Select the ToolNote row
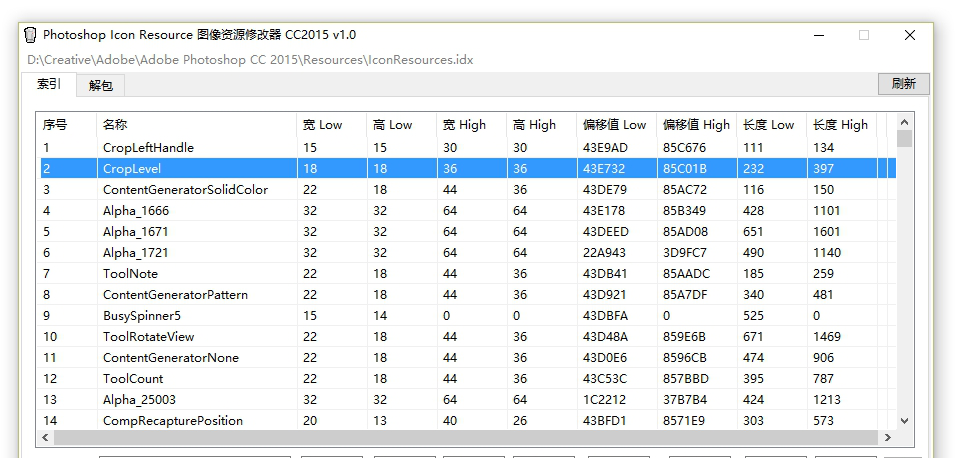This screenshot has height=476, width=955. (x=468, y=273)
